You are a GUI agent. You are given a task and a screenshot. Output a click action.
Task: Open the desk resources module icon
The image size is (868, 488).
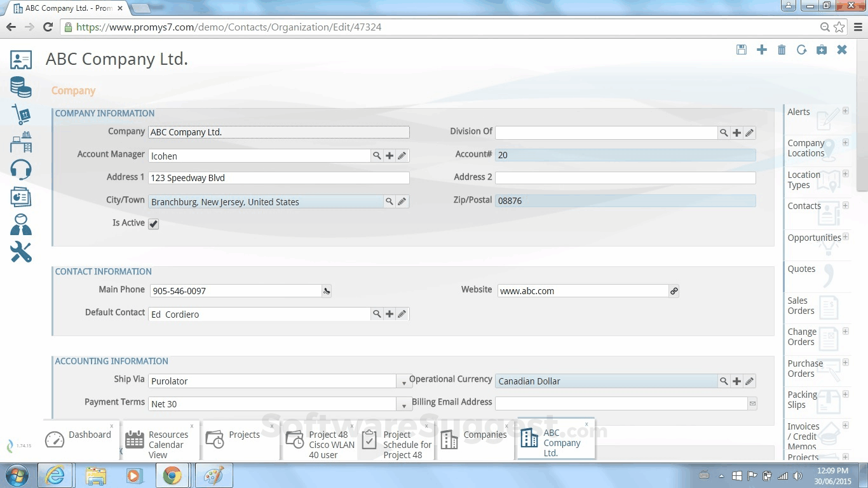click(x=21, y=142)
